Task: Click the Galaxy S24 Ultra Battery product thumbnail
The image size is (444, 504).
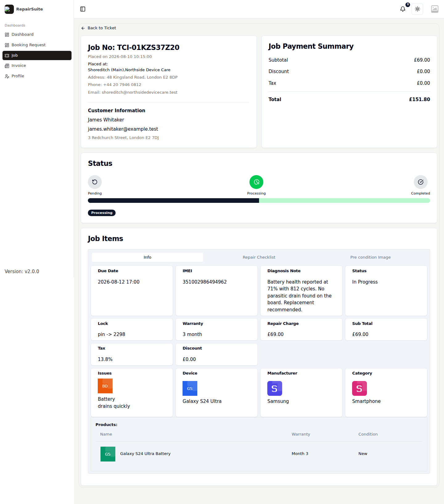Action: pyautogui.click(x=108, y=454)
